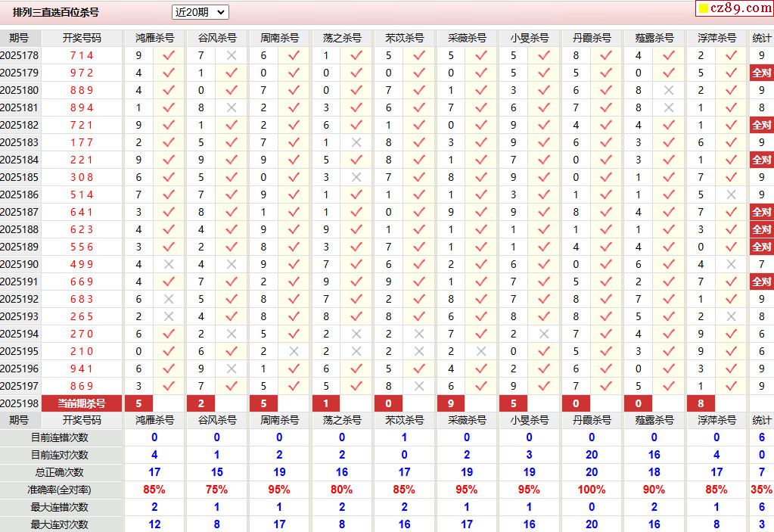This screenshot has height=532, width=774.
Task: Click the winning number 941
Action: coord(82,369)
